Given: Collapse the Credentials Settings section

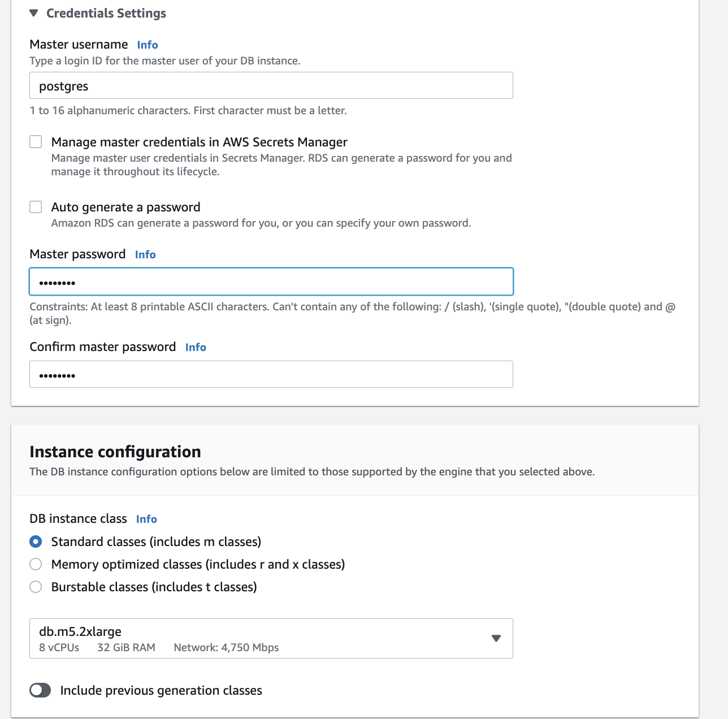Looking at the screenshot, I should click(x=34, y=13).
